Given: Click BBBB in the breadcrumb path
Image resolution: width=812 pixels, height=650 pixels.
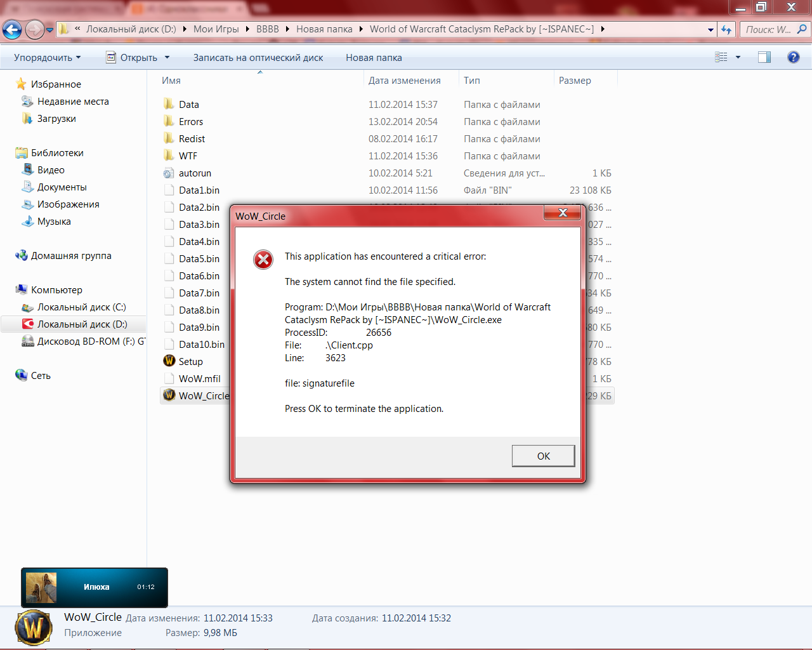Looking at the screenshot, I should pyautogui.click(x=268, y=29).
